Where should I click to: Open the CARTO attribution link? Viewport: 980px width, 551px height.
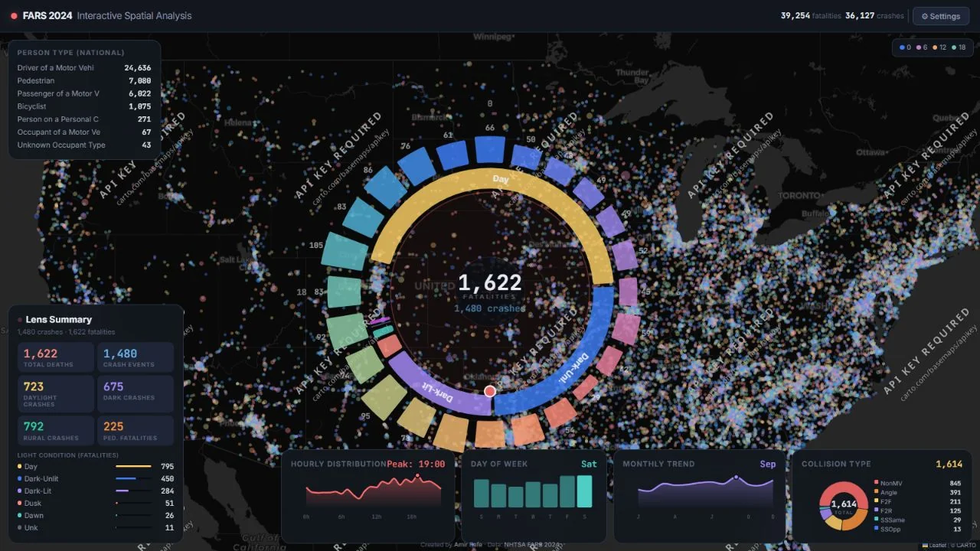tap(967, 545)
